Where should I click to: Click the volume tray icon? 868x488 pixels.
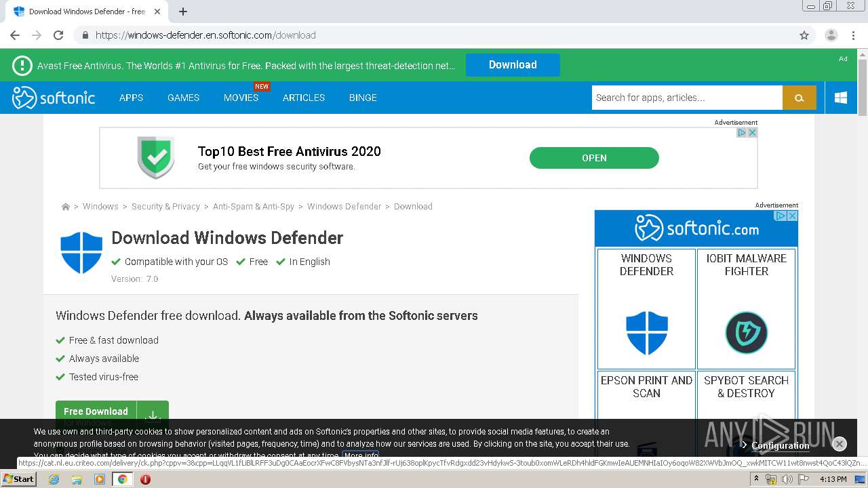coord(787,479)
